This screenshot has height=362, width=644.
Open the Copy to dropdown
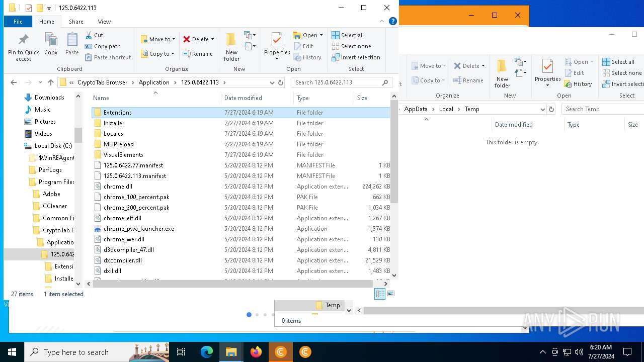158,54
